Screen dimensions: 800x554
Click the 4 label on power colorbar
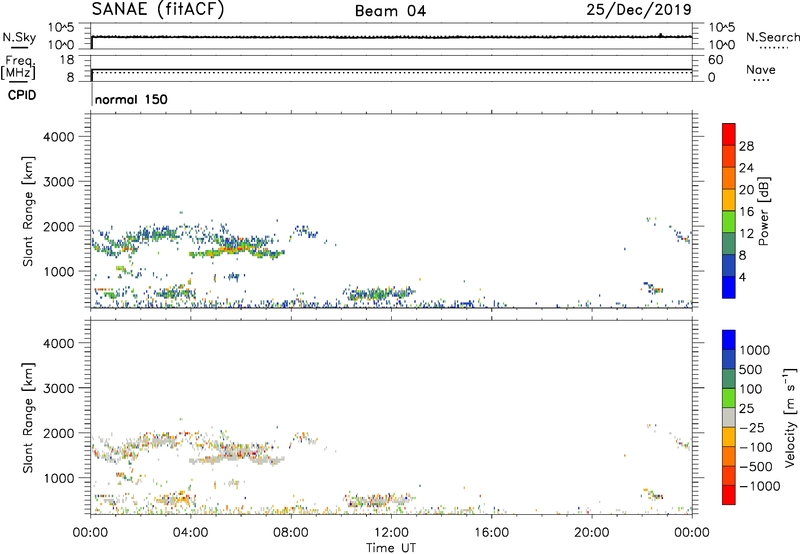click(742, 277)
